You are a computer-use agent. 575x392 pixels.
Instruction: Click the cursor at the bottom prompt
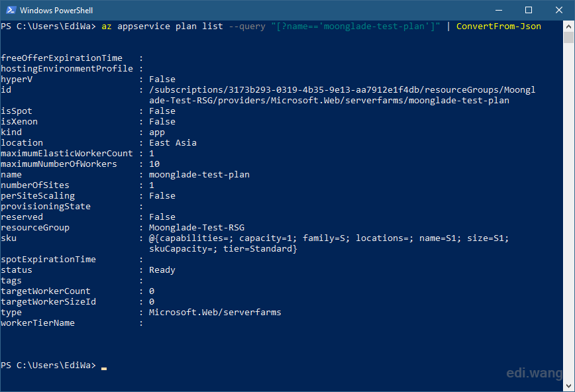(x=104, y=368)
